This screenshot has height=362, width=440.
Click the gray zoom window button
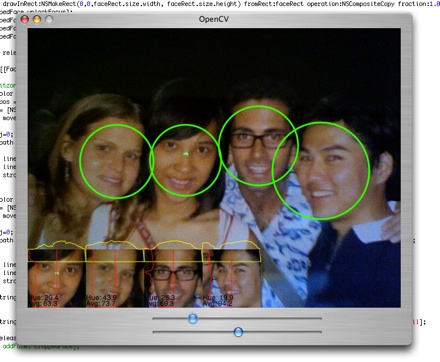point(49,19)
